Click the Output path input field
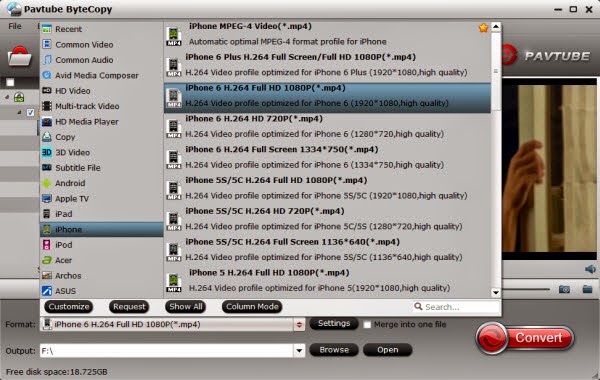 (x=167, y=350)
